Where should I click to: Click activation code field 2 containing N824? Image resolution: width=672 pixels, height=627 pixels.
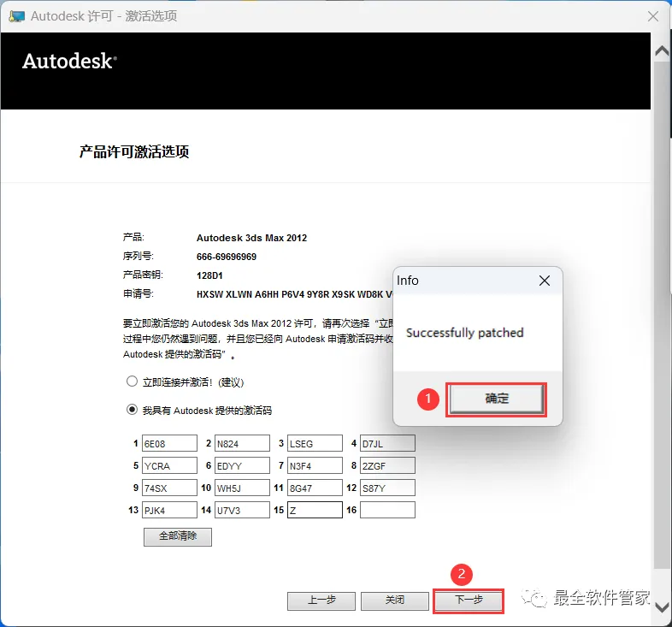point(242,443)
